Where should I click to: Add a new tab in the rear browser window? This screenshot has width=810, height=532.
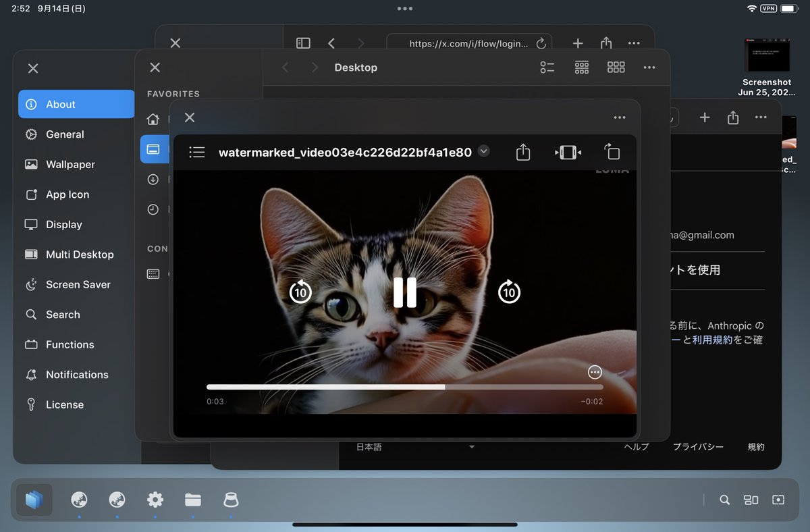pyautogui.click(x=705, y=117)
